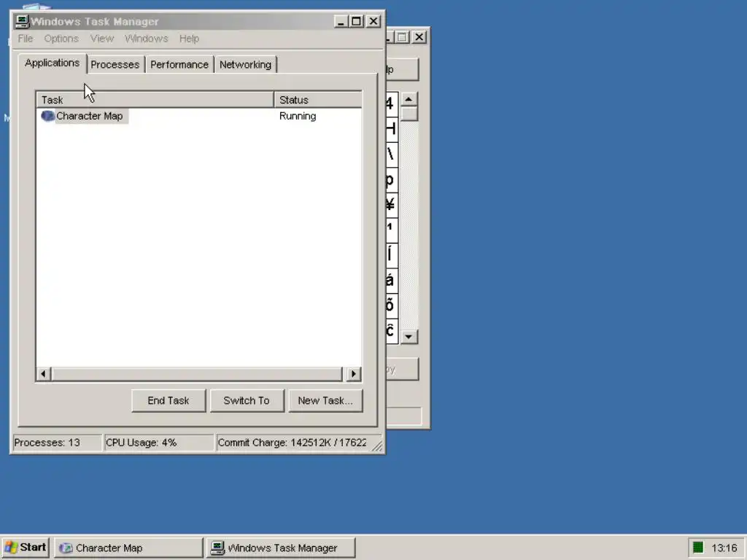Switch to the Processes tab
Image resolution: width=747 pixels, height=560 pixels.
click(115, 65)
